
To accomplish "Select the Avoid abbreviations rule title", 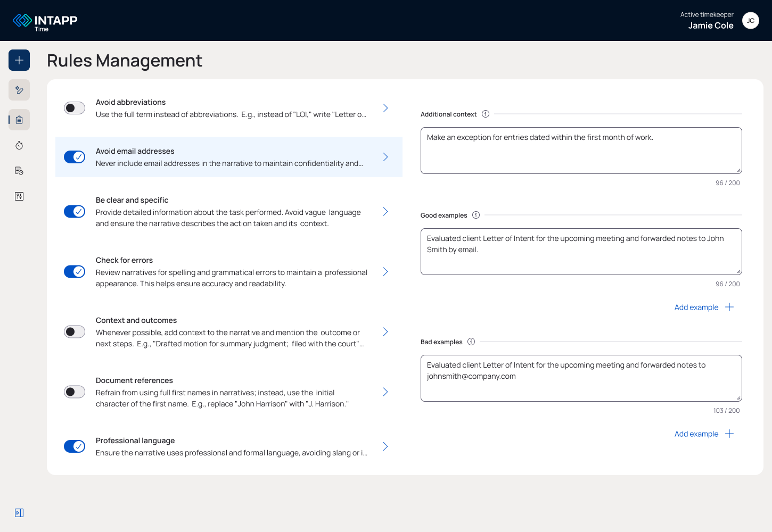I will (130, 102).
